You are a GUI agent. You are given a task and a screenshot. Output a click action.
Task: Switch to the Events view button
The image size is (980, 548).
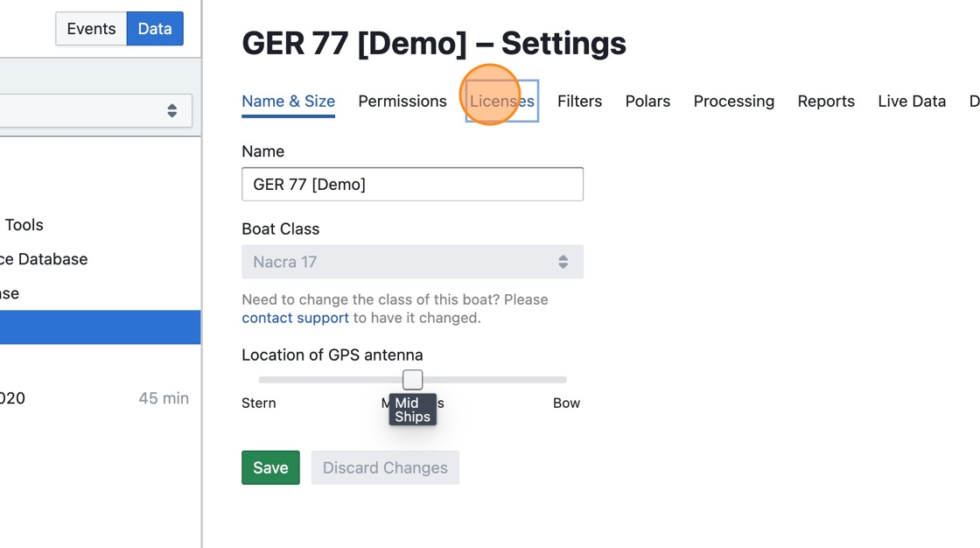[x=91, y=29]
